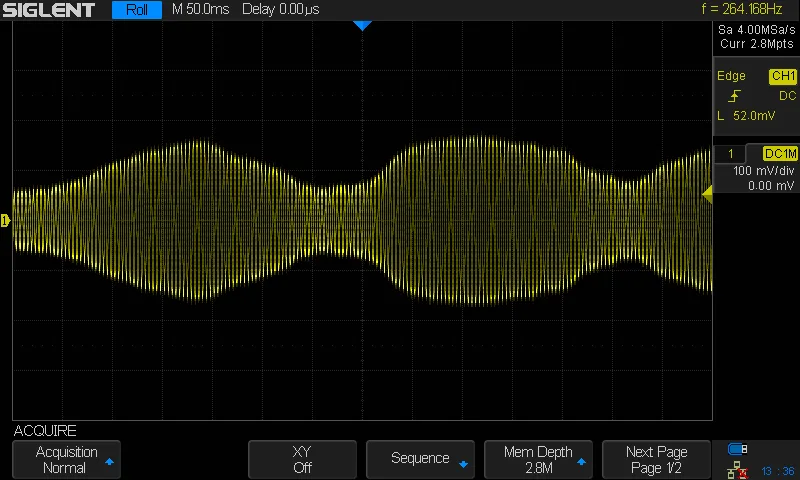The height and width of the screenshot is (480, 800).
Task: Select the yellow channel 1 ground marker
Action: coord(5,220)
